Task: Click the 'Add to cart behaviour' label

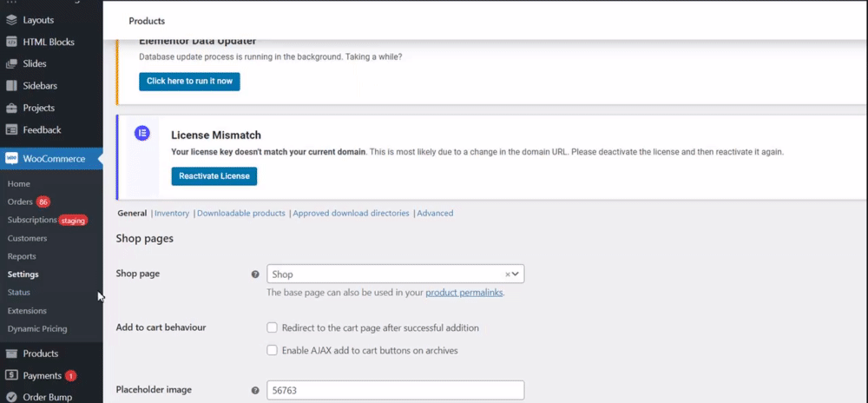Action: click(x=161, y=327)
